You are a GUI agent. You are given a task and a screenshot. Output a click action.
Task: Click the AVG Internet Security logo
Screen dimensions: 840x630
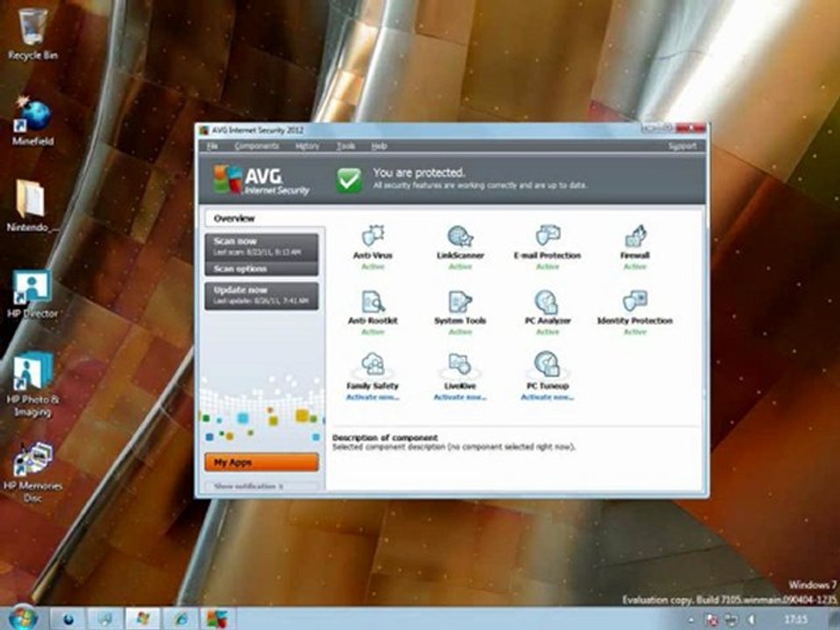point(261,180)
